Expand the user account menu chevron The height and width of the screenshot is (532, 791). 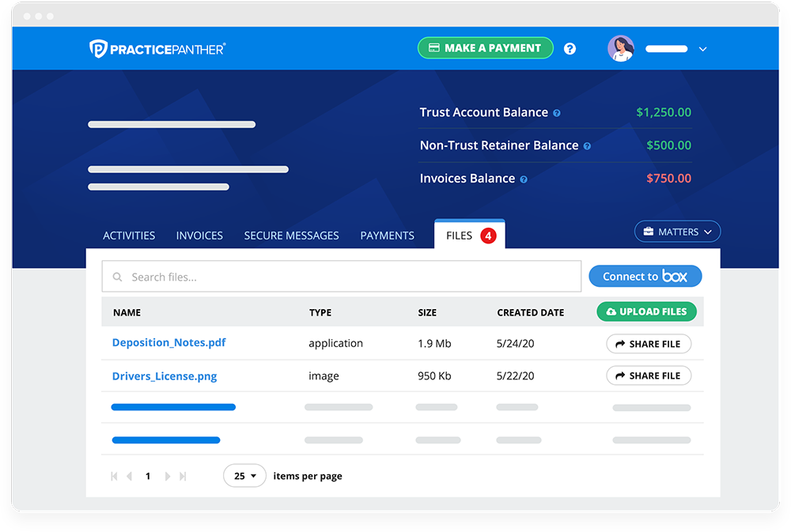click(x=702, y=49)
